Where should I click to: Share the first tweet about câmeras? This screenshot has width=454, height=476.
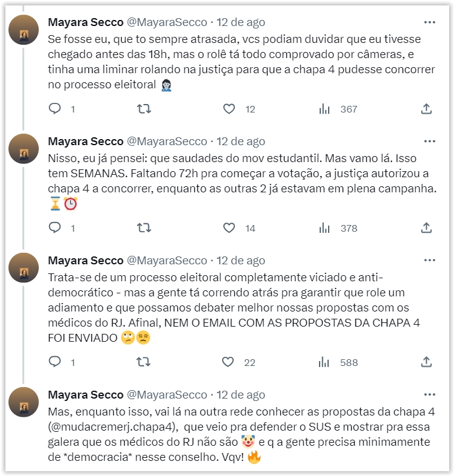click(426, 109)
